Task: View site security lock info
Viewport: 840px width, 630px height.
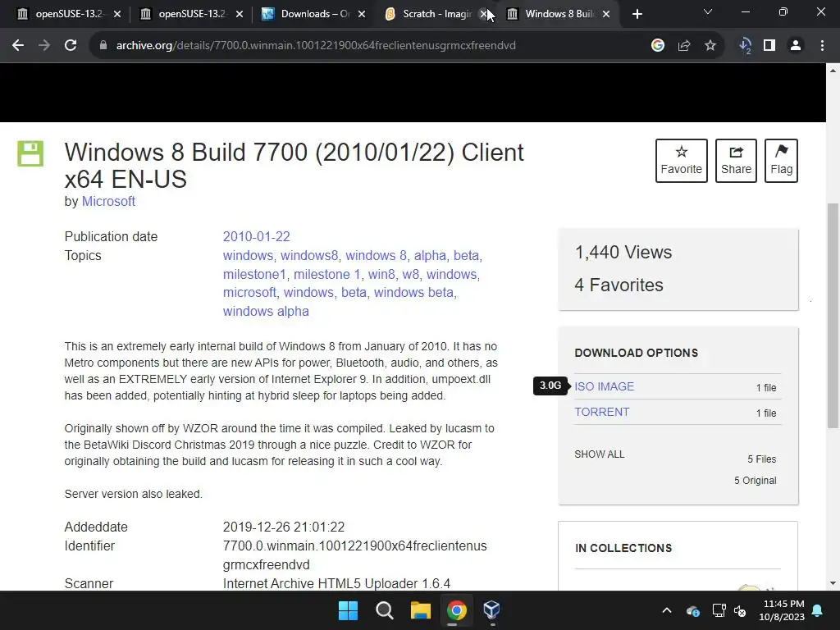Action: tap(103, 46)
